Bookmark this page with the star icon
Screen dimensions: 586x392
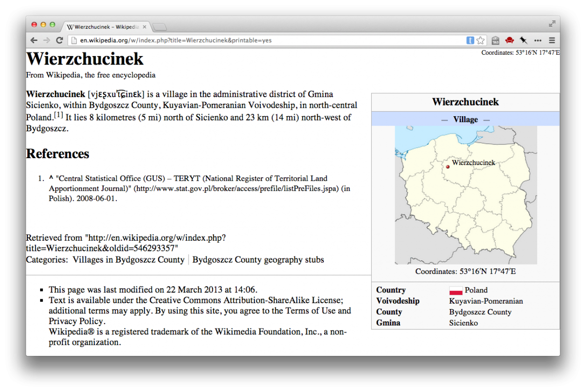(481, 41)
